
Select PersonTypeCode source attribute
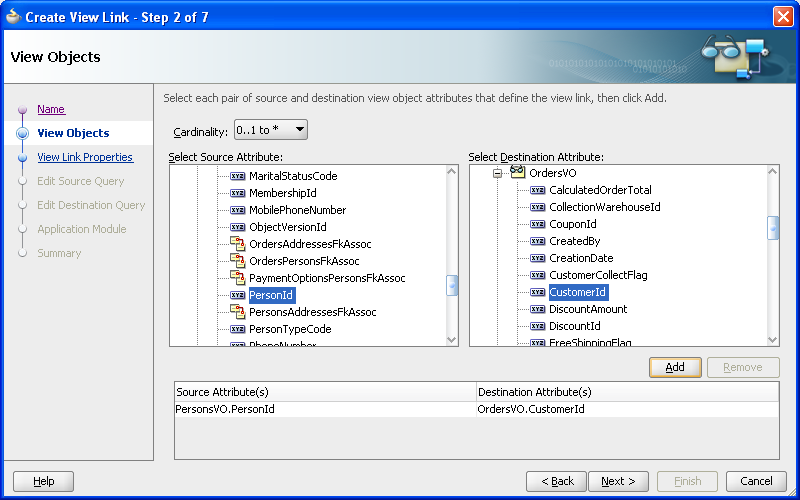point(290,329)
